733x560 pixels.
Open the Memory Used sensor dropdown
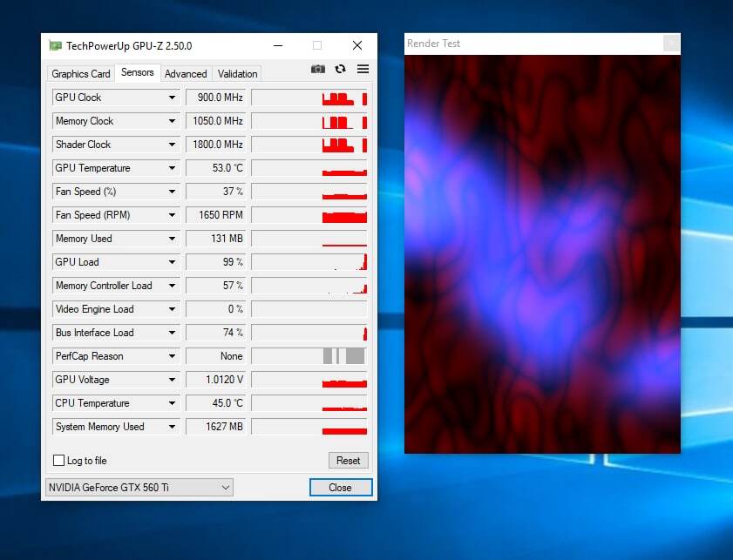pos(172,239)
